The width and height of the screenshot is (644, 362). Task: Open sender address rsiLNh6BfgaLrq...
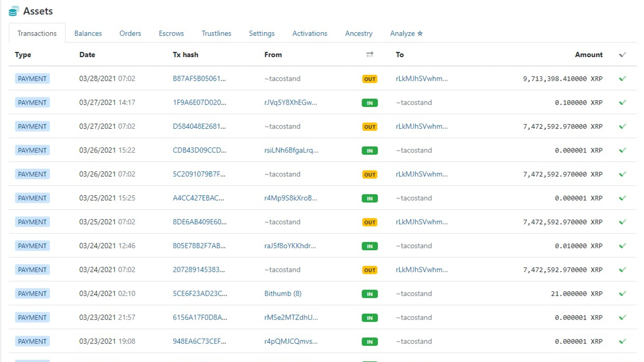291,150
